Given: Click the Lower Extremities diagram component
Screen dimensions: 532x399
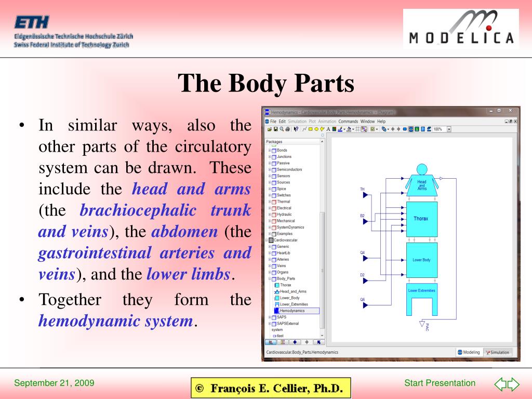Looking at the screenshot, I should (x=422, y=300).
